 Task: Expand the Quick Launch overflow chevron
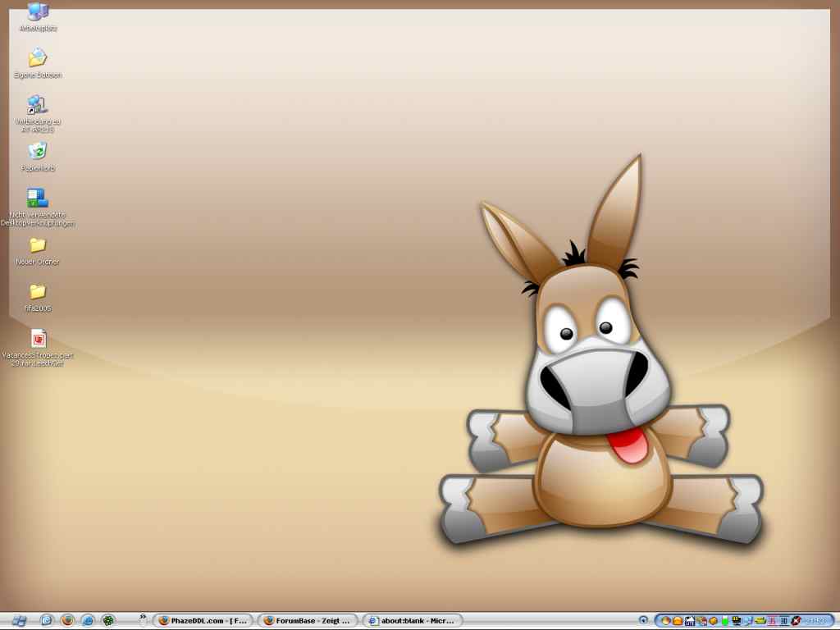click(143, 618)
